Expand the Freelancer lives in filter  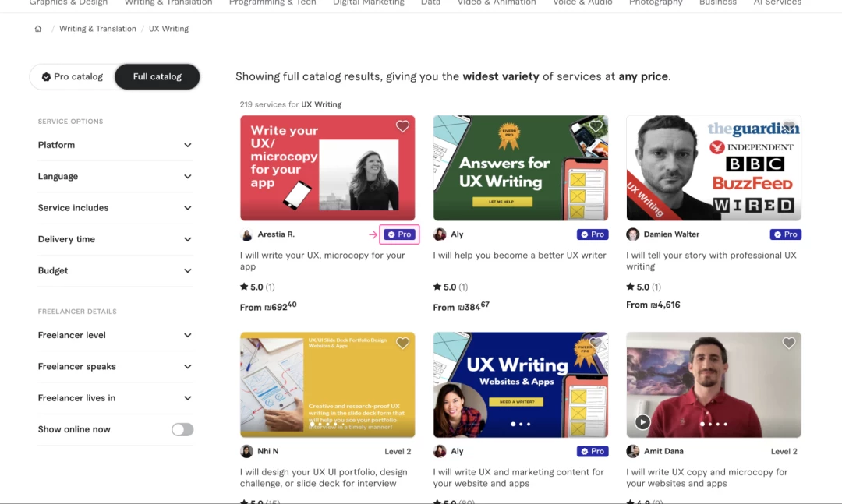pyautogui.click(x=115, y=398)
